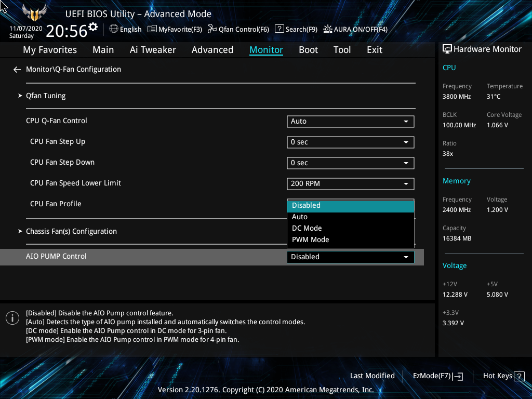Click the Hot Keys question mark icon
Screen dimensions: 532x399
click(x=519, y=376)
